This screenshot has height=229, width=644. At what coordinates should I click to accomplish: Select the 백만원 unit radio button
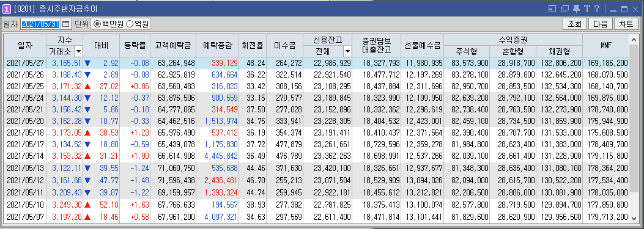pyautogui.click(x=97, y=24)
